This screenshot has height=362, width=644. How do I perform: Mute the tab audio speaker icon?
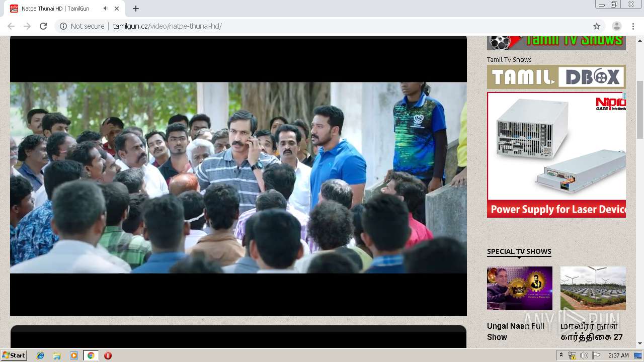(x=106, y=9)
